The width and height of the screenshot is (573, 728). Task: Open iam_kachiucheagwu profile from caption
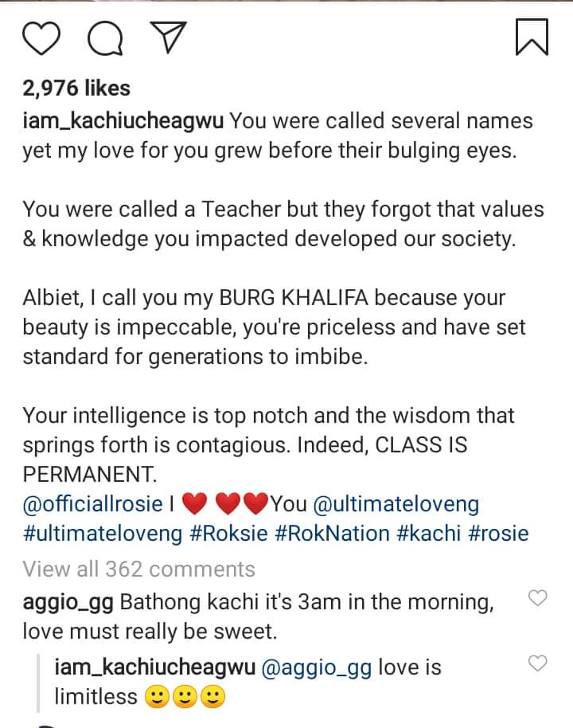[125, 122]
